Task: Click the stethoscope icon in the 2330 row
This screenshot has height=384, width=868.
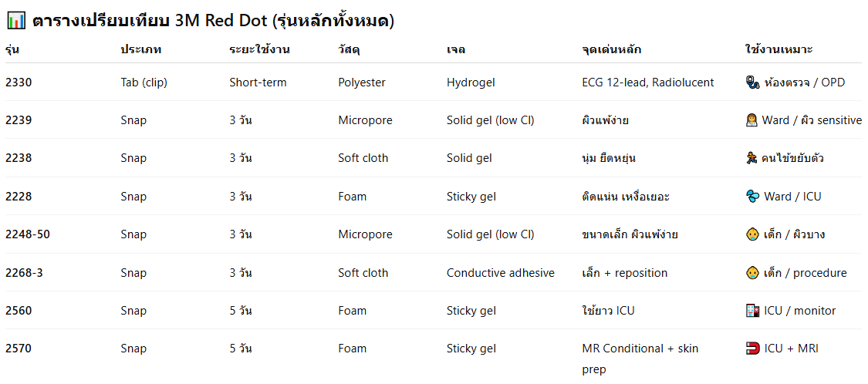Action: pos(752,83)
